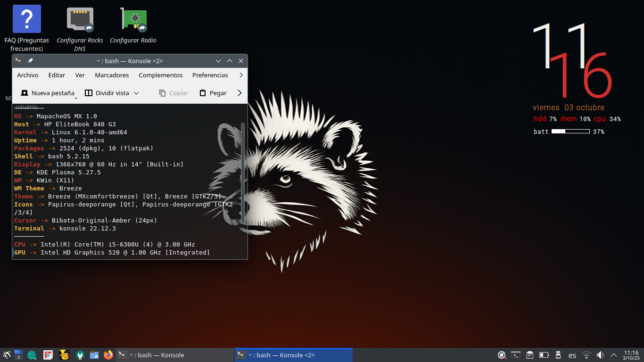Image resolution: width=644 pixels, height=362 pixels.
Task: Open the battery status tray icon
Action: 544,355
